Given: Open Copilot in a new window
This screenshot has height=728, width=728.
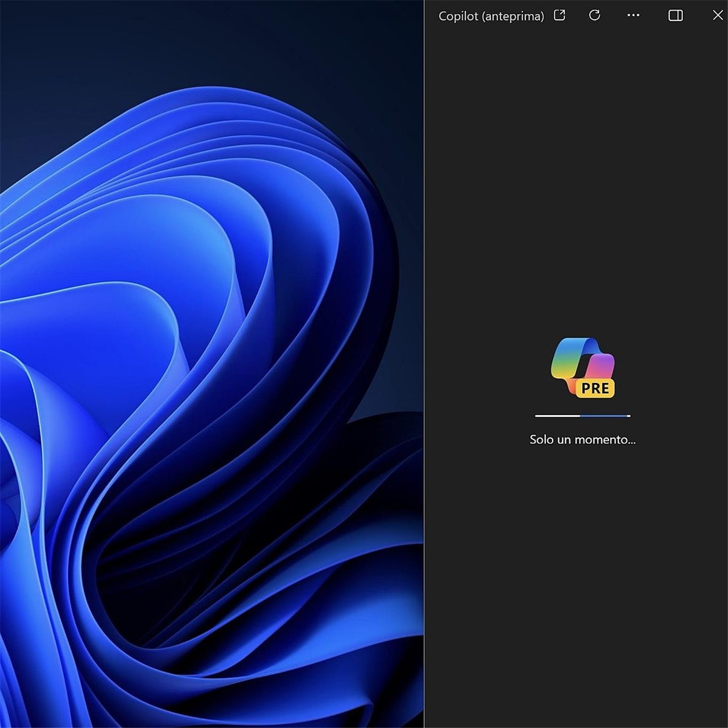Looking at the screenshot, I should tap(559, 15).
